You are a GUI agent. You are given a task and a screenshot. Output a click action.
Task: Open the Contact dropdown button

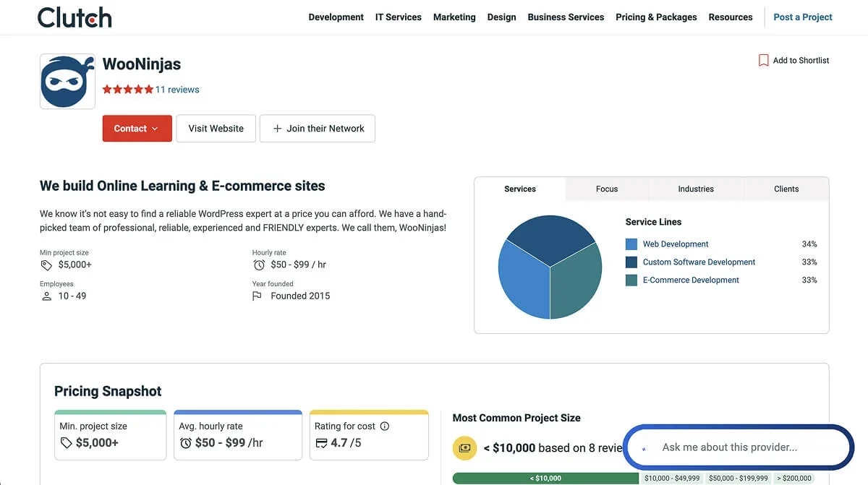137,129
